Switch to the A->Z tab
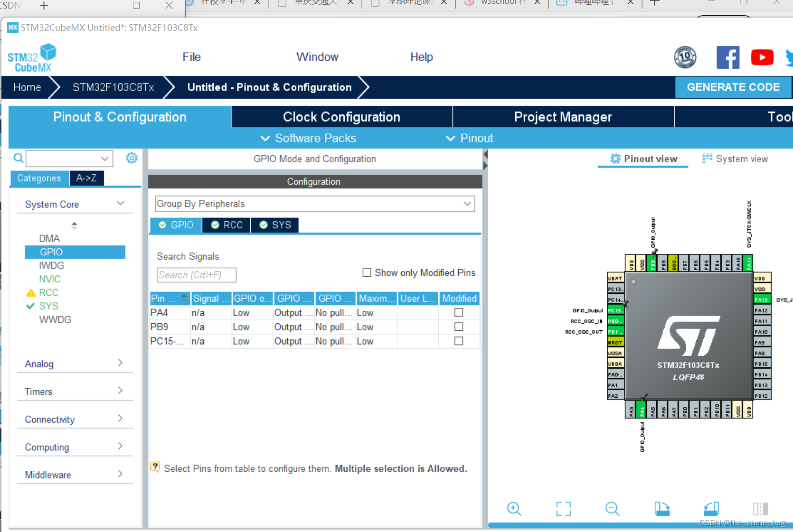The width and height of the screenshot is (793, 532). click(x=86, y=178)
